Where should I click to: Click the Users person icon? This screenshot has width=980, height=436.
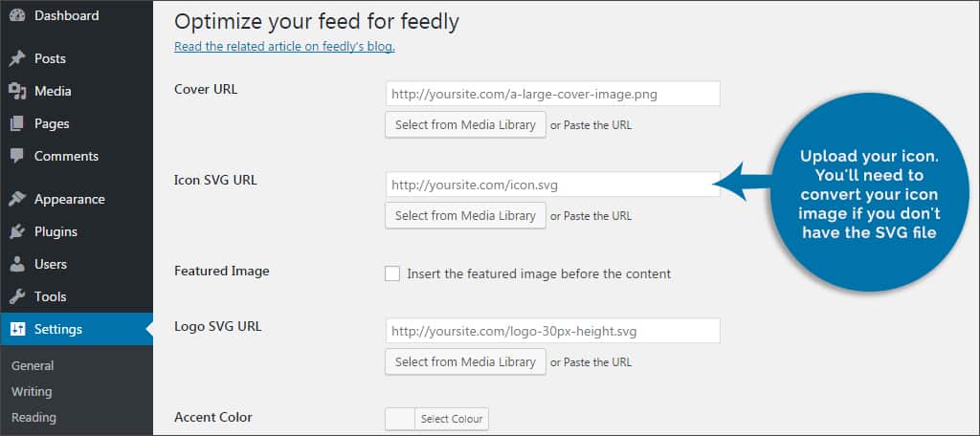click(x=17, y=264)
